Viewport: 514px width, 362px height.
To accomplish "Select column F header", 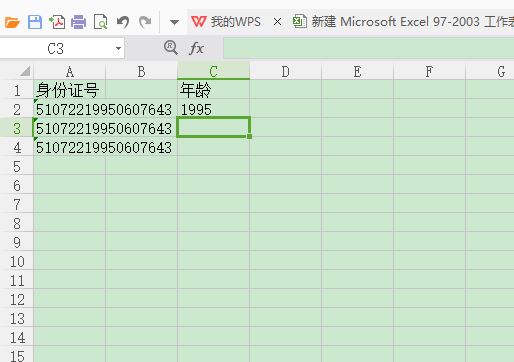I will [x=429, y=71].
